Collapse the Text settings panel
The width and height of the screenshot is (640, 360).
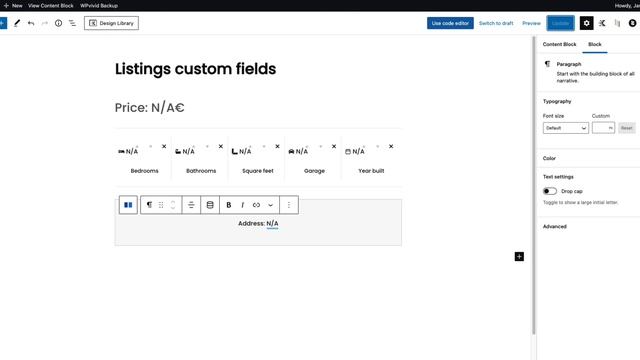tap(558, 177)
